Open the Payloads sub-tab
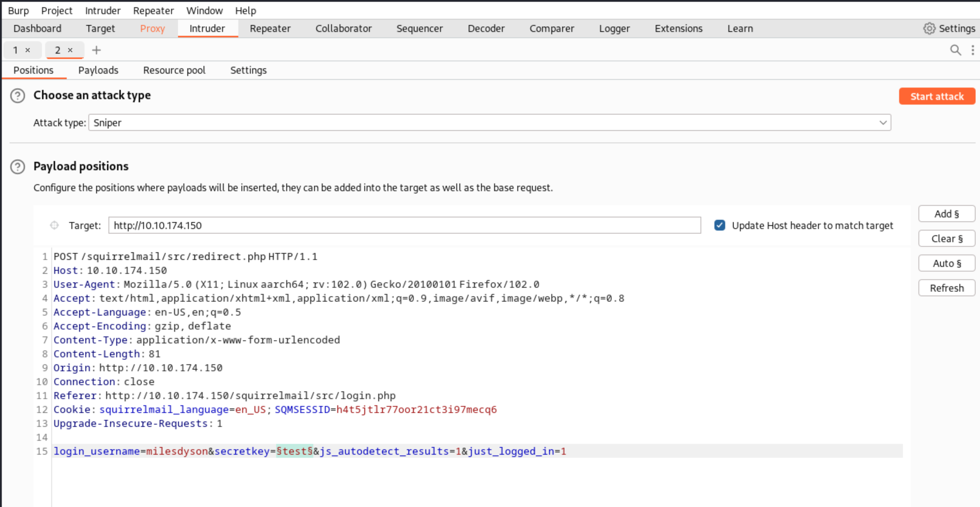The height and width of the screenshot is (507, 980). pyautogui.click(x=98, y=70)
